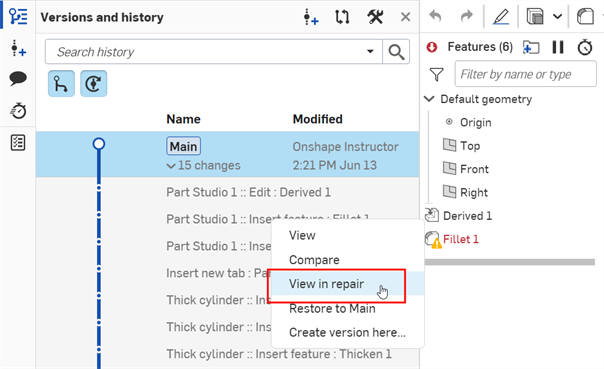Screen dimensions: 604x369
Task: Click the create version icon in the panel header
Action: pos(310,17)
